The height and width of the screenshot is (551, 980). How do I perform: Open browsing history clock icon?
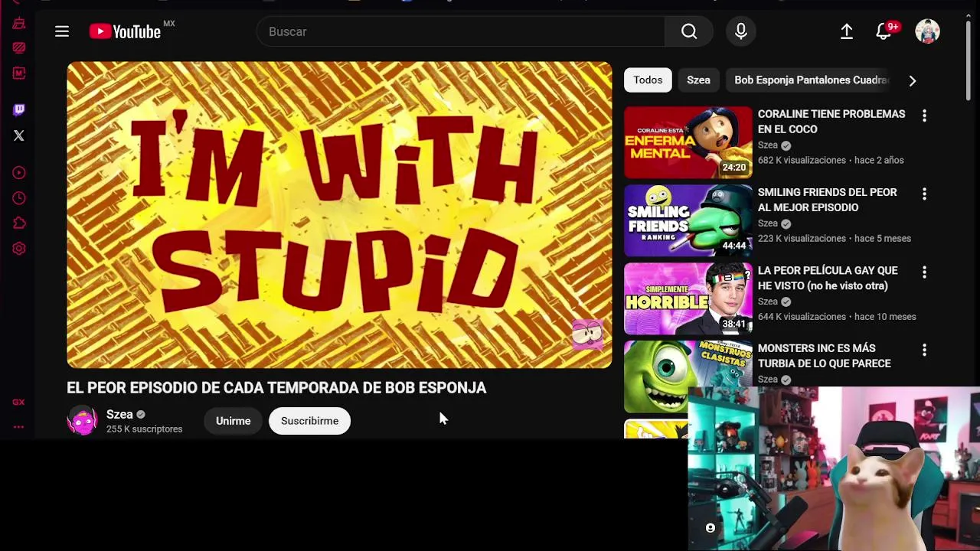(19, 198)
